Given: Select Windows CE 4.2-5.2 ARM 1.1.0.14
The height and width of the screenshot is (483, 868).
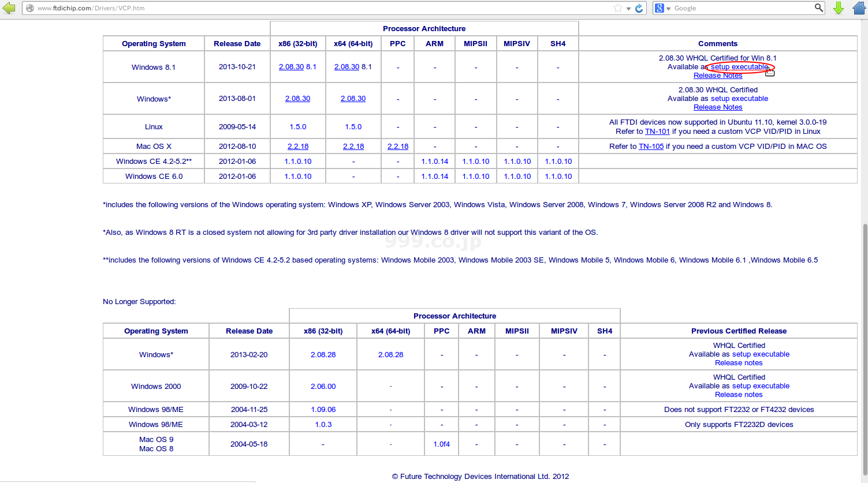Looking at the screenshot, I should pyautogui.click(x=435, y=162).
